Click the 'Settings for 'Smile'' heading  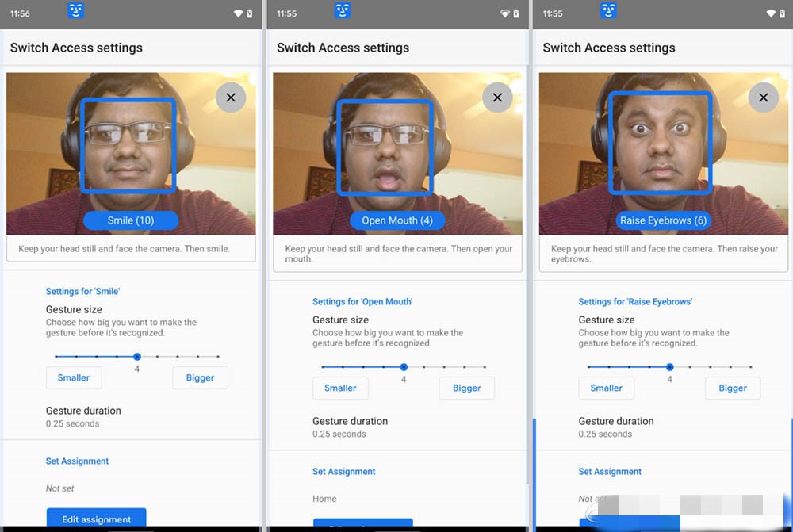pyautogui.click(x=82, y=291)
